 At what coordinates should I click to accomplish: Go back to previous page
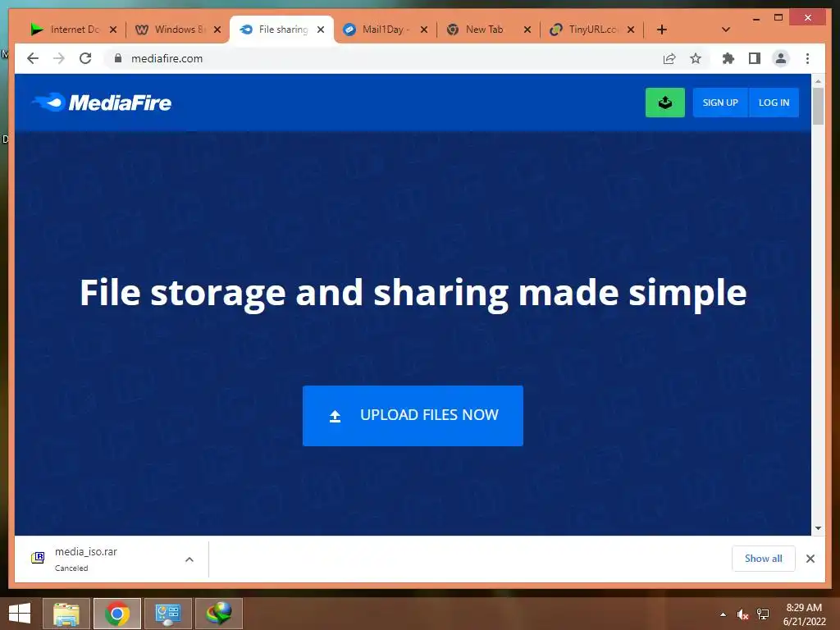(33, 58)
